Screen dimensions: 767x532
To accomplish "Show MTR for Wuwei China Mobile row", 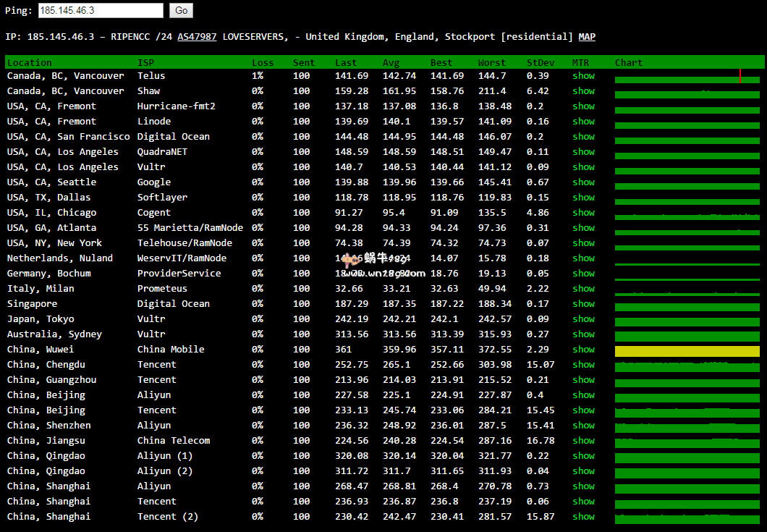I will pyautogui.click(x=583, y=350).
